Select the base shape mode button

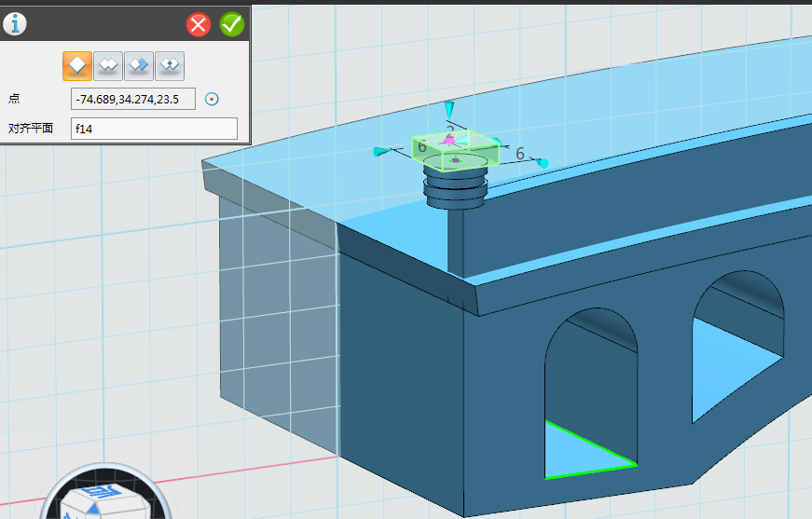coord(77,65)
